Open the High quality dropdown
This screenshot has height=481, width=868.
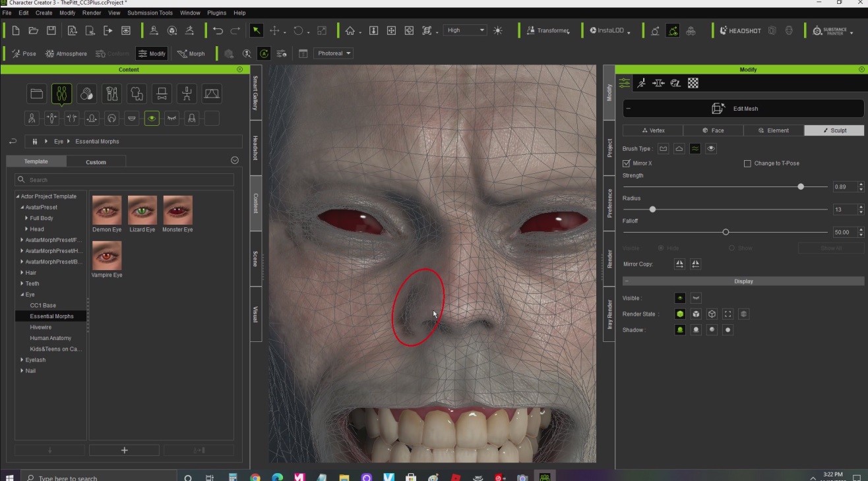pos(466,30)
